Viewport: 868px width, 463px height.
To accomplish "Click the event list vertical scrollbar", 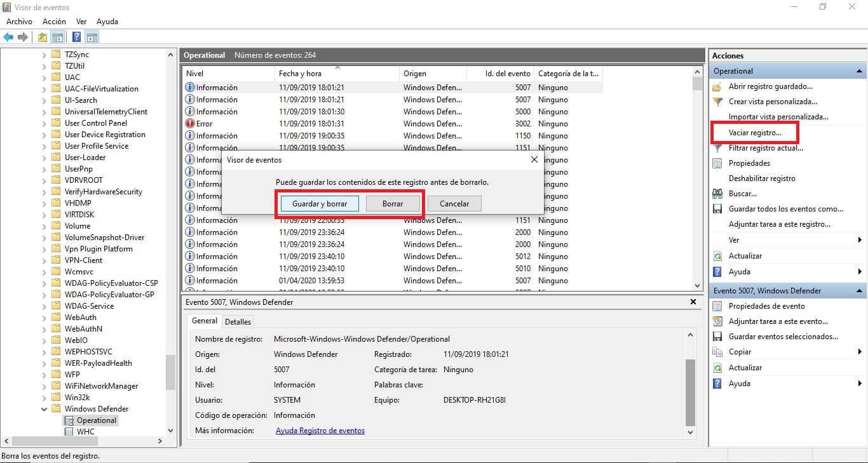I will coord(697,179).
